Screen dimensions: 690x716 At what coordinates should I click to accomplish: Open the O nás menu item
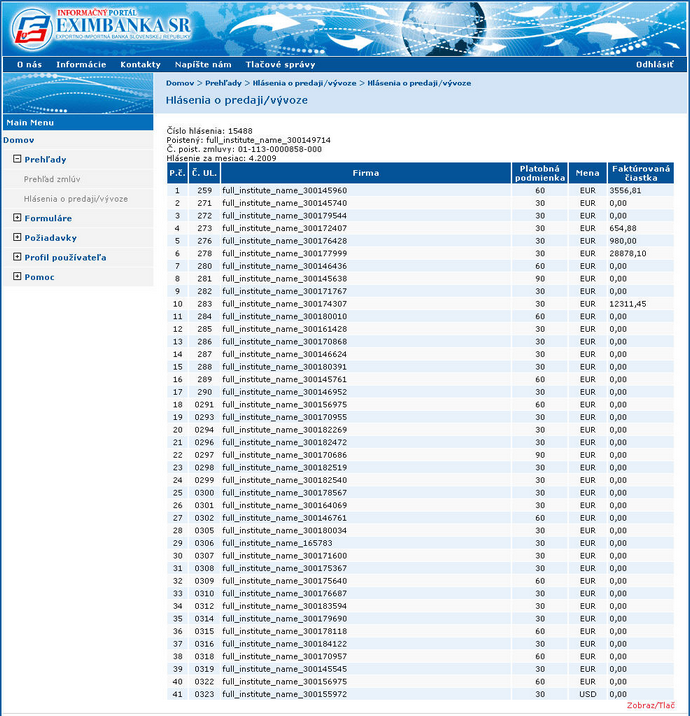tap(29, 64)
